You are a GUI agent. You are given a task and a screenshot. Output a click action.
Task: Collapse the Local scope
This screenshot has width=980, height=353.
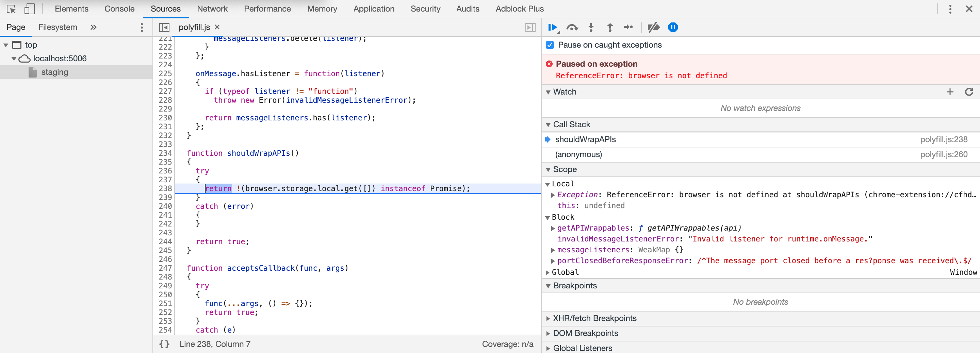(548, 184)
